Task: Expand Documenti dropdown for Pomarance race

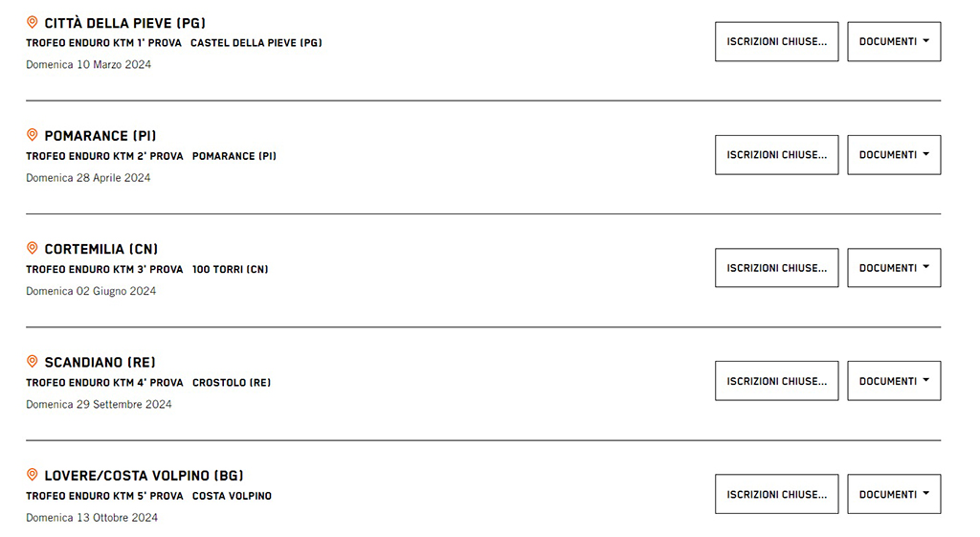Action: click(x=894, y=155)
